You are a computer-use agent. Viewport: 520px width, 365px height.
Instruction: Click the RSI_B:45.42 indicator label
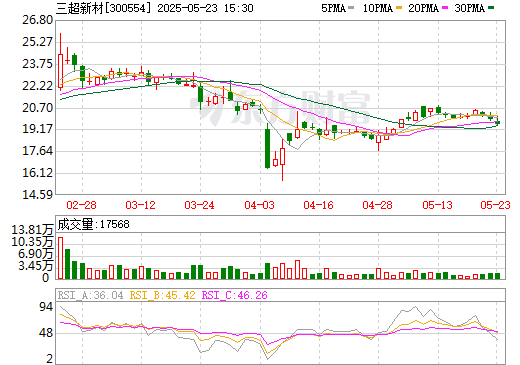[x=162, y=295]
